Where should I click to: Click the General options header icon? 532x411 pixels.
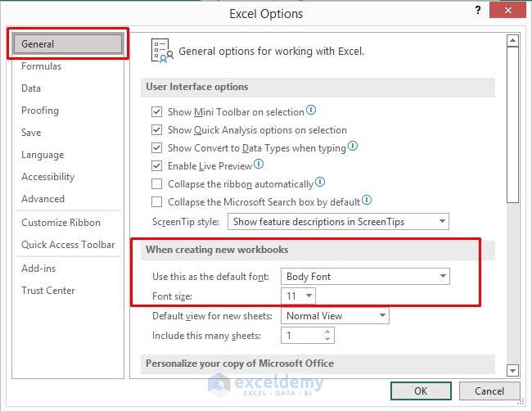point(161,50)
